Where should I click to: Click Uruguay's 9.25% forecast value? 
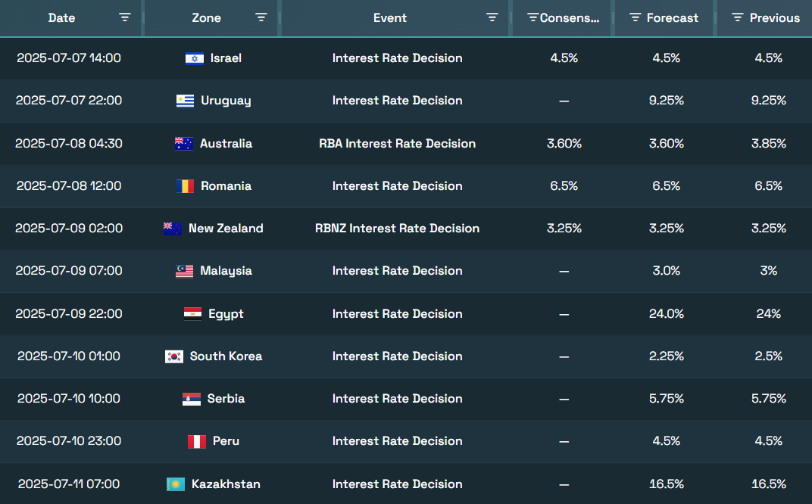tap(667, 101)
